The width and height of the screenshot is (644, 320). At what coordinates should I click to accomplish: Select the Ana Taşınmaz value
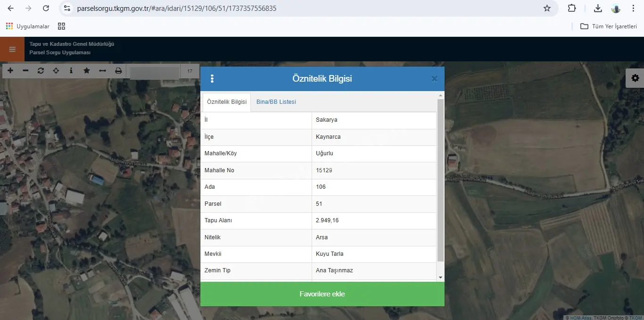click(x=374, y=271)
